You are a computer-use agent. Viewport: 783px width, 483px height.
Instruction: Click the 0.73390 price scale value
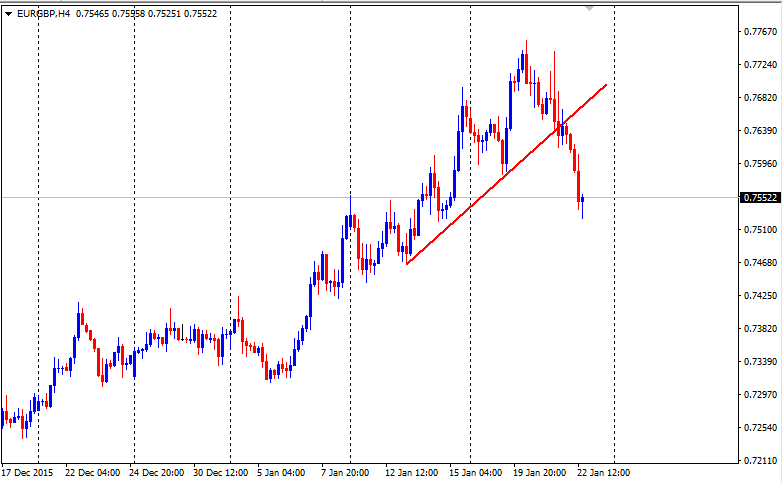coord(761,362)
